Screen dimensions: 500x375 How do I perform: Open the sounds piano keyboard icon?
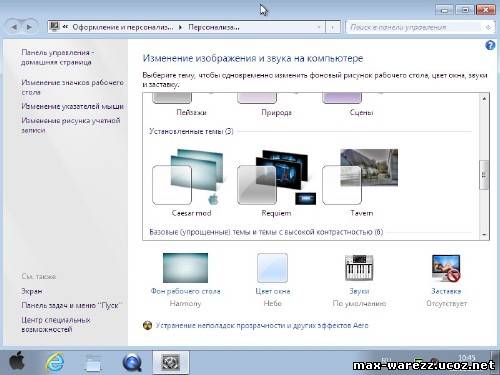click(359, 268)
